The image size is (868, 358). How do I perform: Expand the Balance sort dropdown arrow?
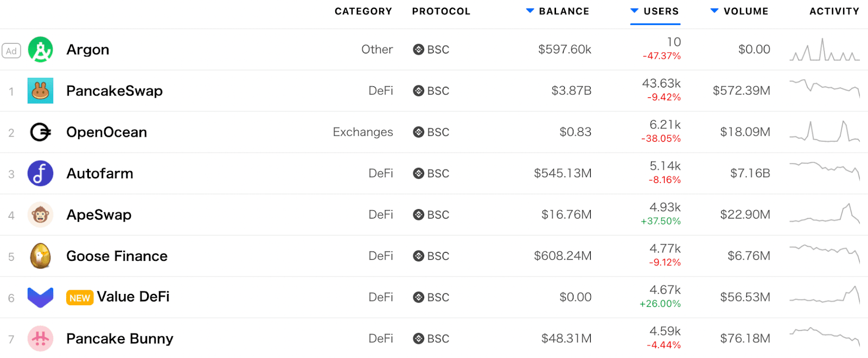[x=530, y=10]
